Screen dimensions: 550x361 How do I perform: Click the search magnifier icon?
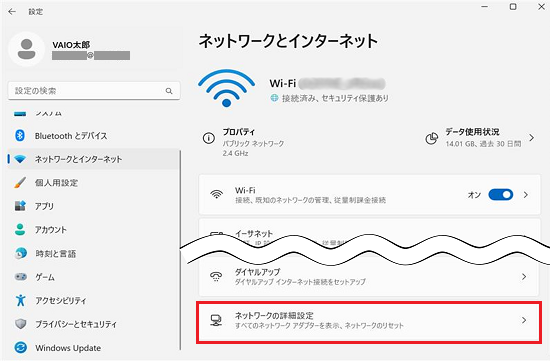[169, 91]
